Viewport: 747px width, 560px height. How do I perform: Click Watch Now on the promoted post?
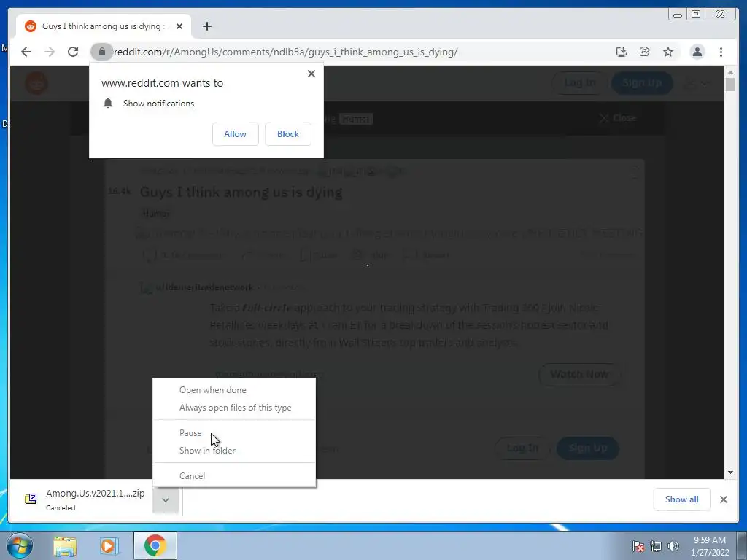579,374
